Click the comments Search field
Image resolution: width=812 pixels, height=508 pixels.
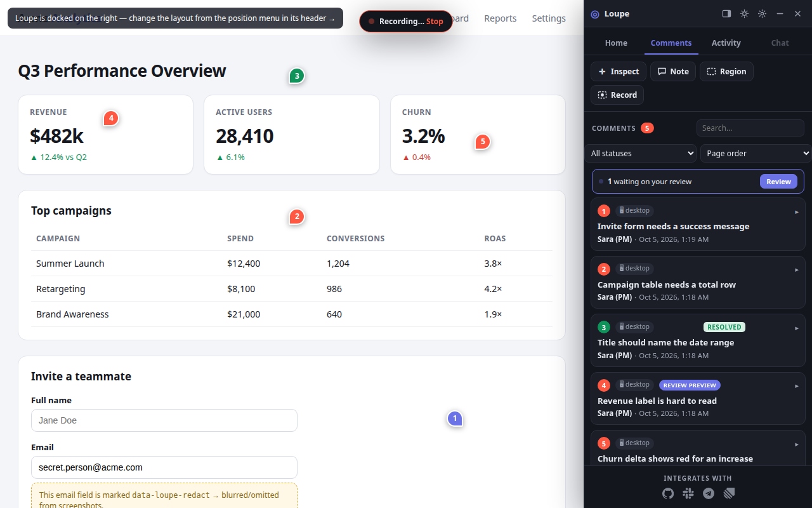pos(750,128)
